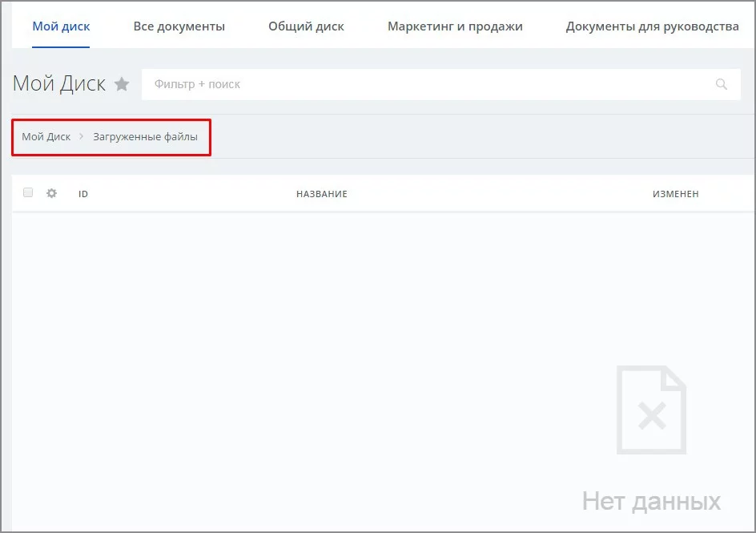Open grid settings via gear icon
The height and width of the screenshot is (533, 756).
pos(52,193)
